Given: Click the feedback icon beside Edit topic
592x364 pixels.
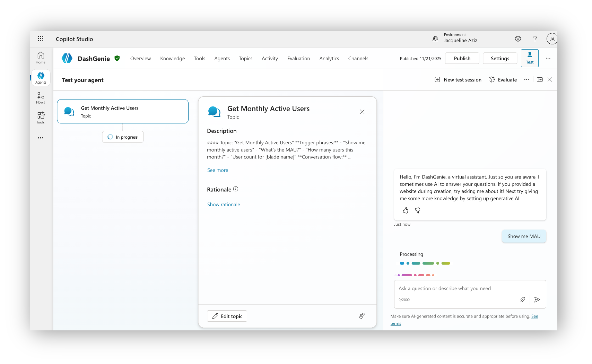Looking at the screenshot, I should click(362, 316).
